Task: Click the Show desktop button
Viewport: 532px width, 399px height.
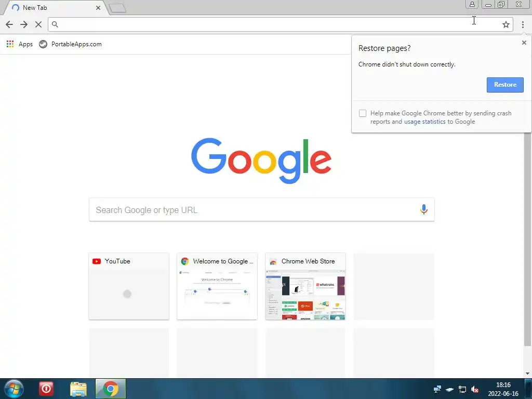Action: click(x=528, y=389)
